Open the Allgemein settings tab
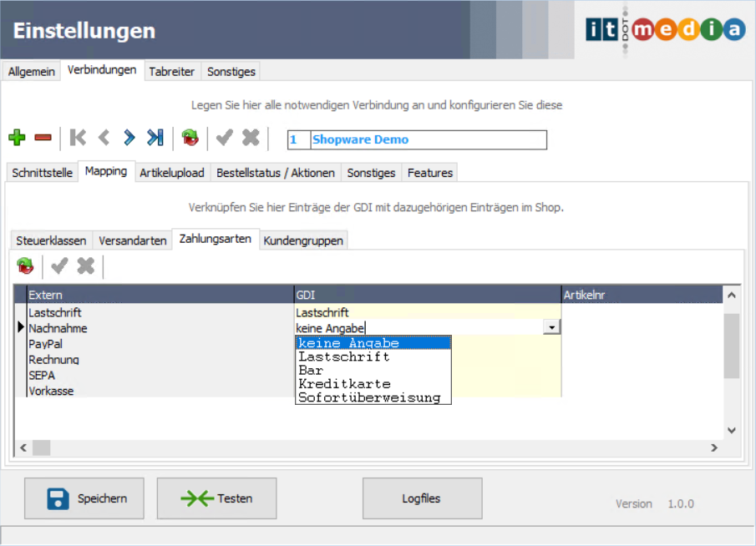The height and width of the screenshot is (546, 756). tap(32, 72)
